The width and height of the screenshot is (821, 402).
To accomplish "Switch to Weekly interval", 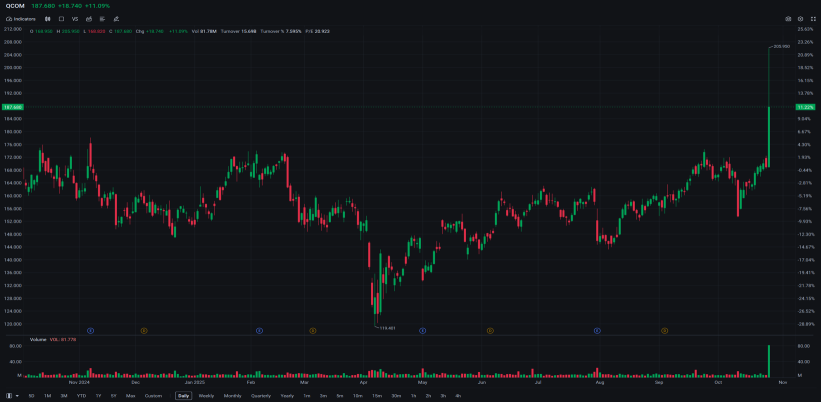I will coord(206,396).
